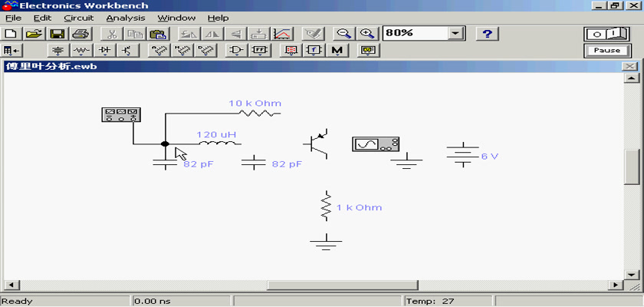Select the 6 V battery component
Screen dimensions: 644x307
pos(463,155)
